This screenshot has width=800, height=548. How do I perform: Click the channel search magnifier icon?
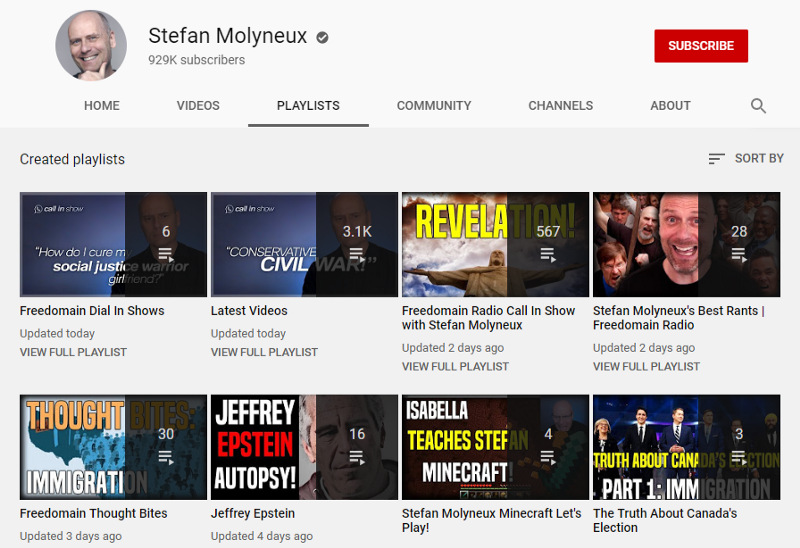pyautogui.click(x=758, y=106)
